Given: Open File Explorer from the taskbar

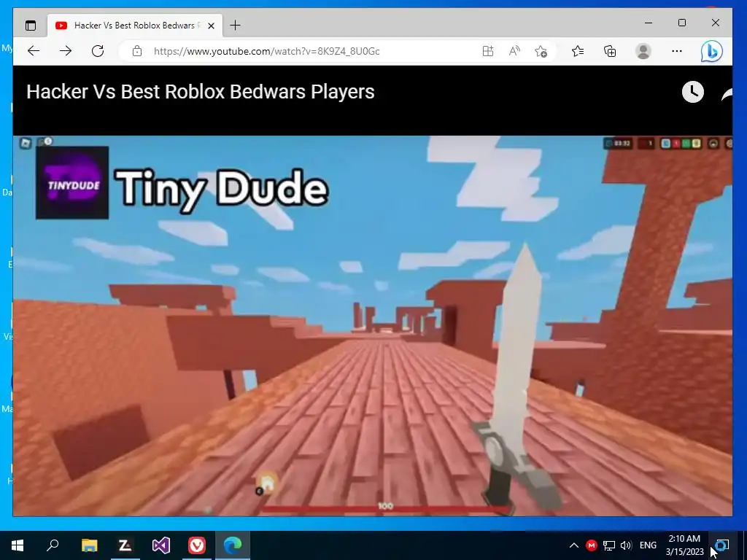Looking at the screenshot, I should click(89, 545).
